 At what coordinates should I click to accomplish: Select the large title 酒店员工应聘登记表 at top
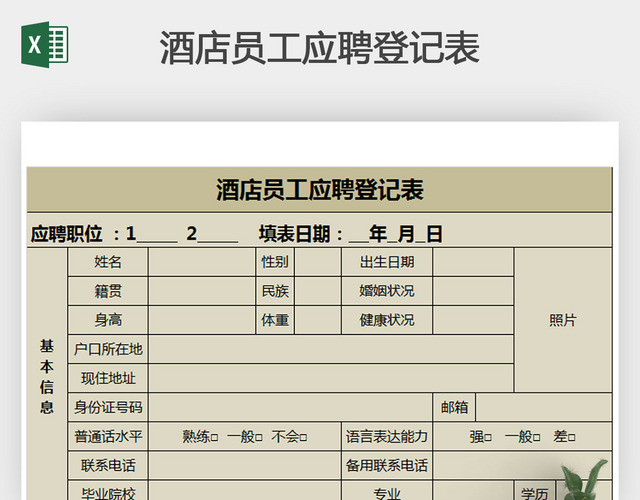pyautogui.click(x=320, y=49)
